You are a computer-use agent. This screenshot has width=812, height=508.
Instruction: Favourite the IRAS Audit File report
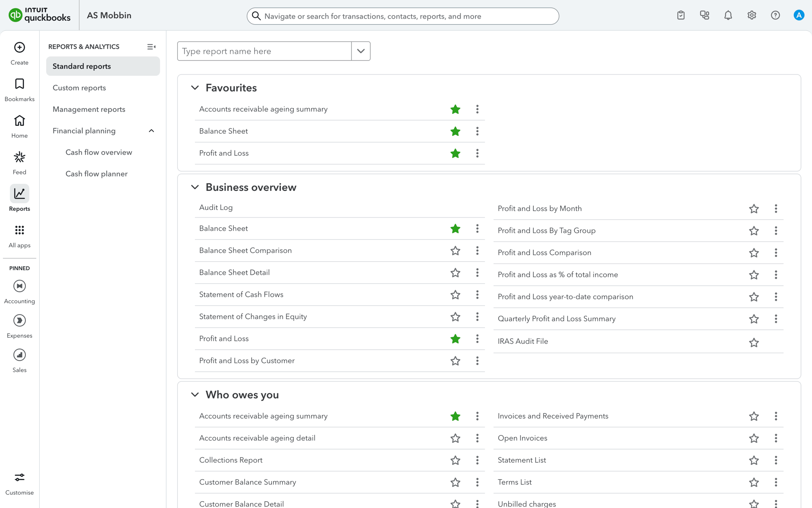(754, 342)
